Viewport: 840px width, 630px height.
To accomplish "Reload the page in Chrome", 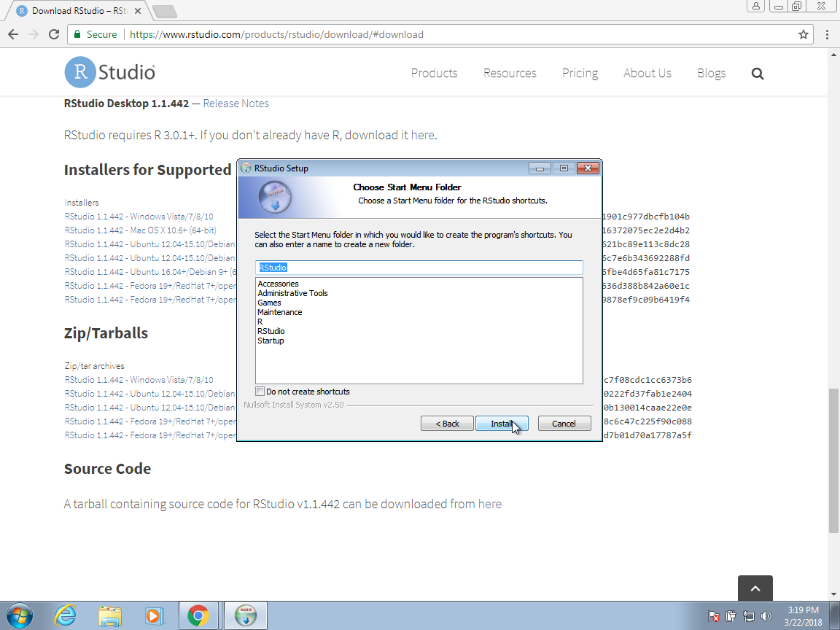I will [x=53, y=34].
